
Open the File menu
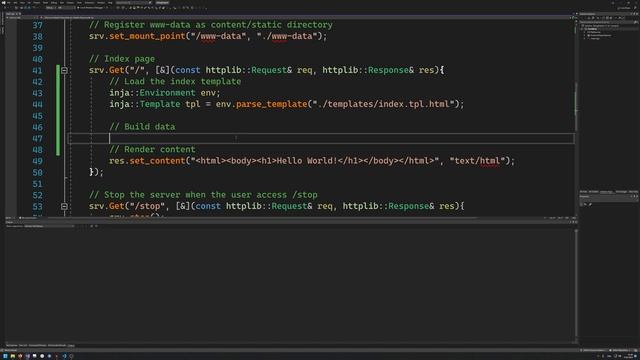click(x=9, y=3)
